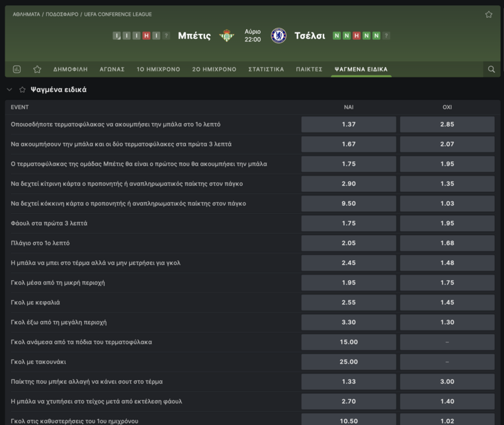This screenshot has width=504, height=425.
Task: Bet ΝΑΙ 1.75 foul in first 3 minutes
Action: (349, 223)
